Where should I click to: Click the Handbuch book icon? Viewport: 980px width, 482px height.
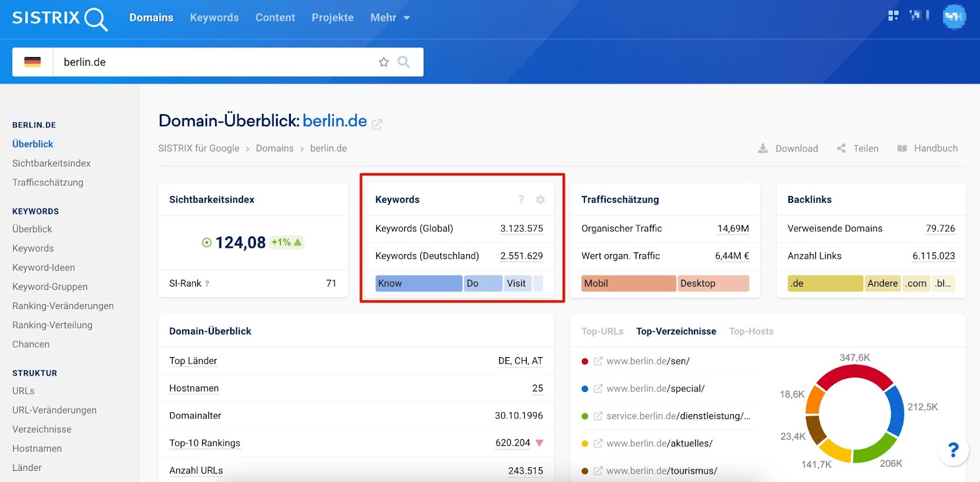point(902,148)
